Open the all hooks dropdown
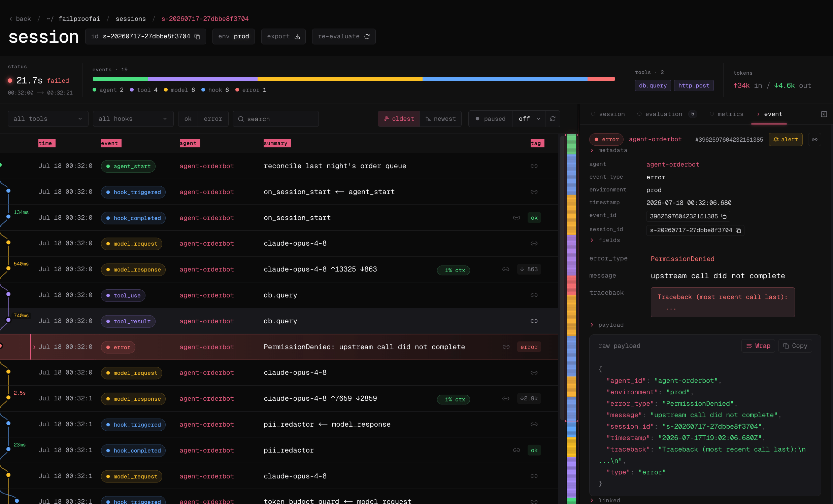The width and height of the screenshot is (833, 504). pos(133,119)
